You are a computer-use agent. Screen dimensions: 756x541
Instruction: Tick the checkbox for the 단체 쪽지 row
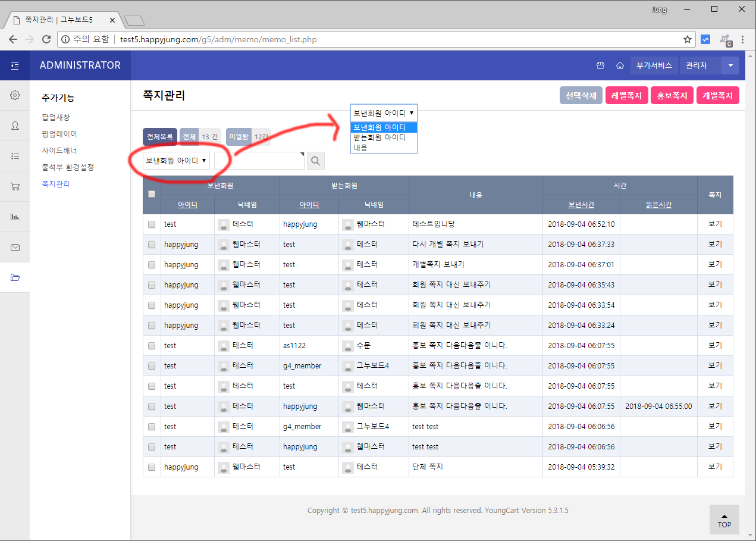[152, 467]
